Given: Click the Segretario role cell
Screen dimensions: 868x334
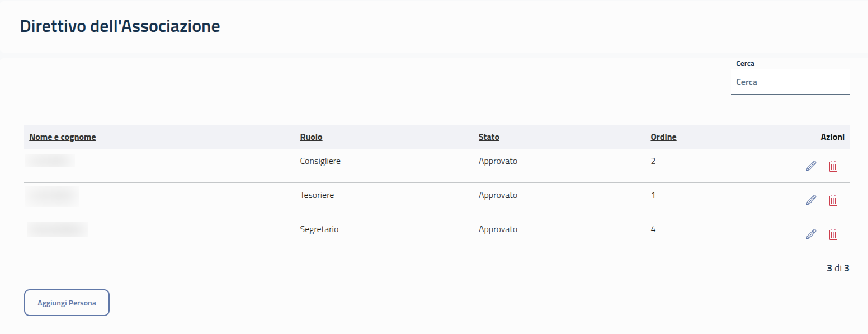Looking at the screenshot, I should coord(319,229).
